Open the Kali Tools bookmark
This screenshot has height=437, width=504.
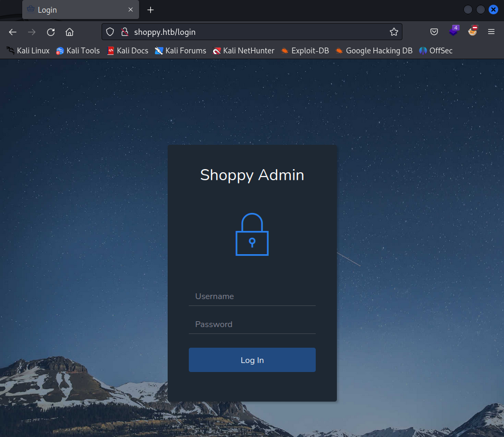78,51
